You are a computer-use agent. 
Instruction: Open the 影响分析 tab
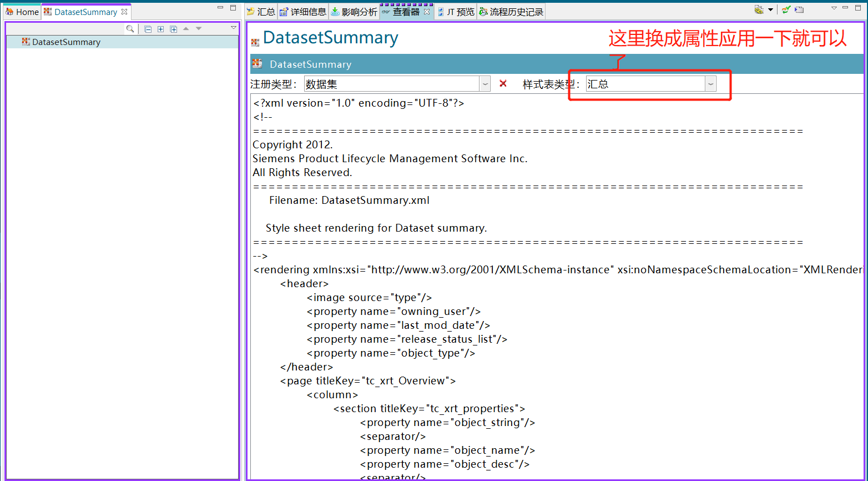(x=354, y=12)
